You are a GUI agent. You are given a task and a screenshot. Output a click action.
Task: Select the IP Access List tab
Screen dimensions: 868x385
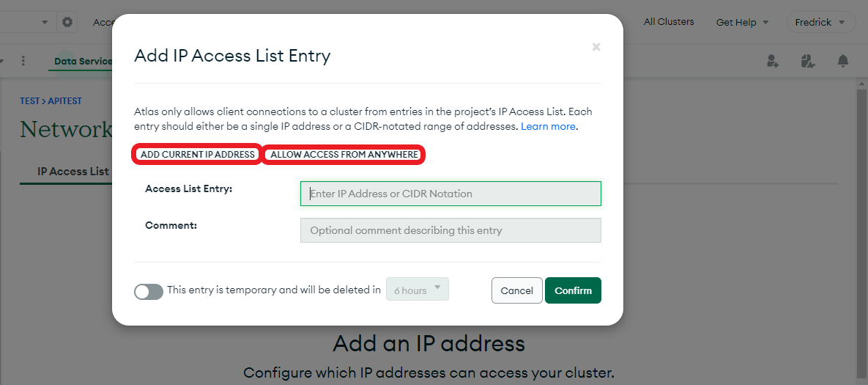click(x=73, y=172)
